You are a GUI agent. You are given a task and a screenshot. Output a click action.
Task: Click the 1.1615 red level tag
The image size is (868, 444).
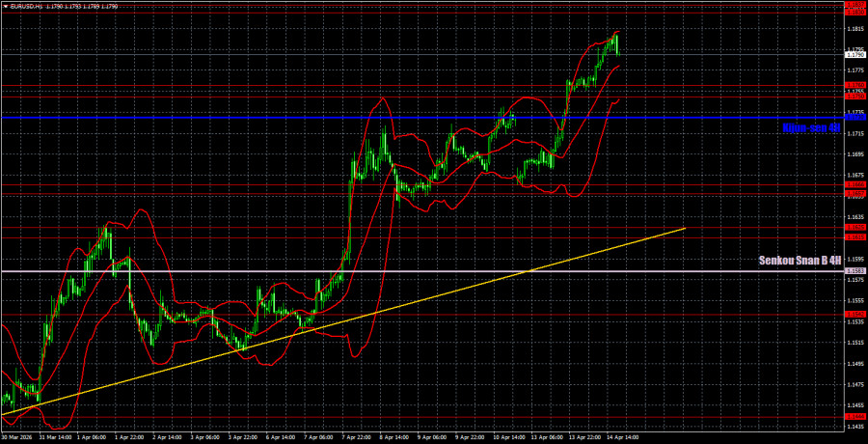click(855, 237)
